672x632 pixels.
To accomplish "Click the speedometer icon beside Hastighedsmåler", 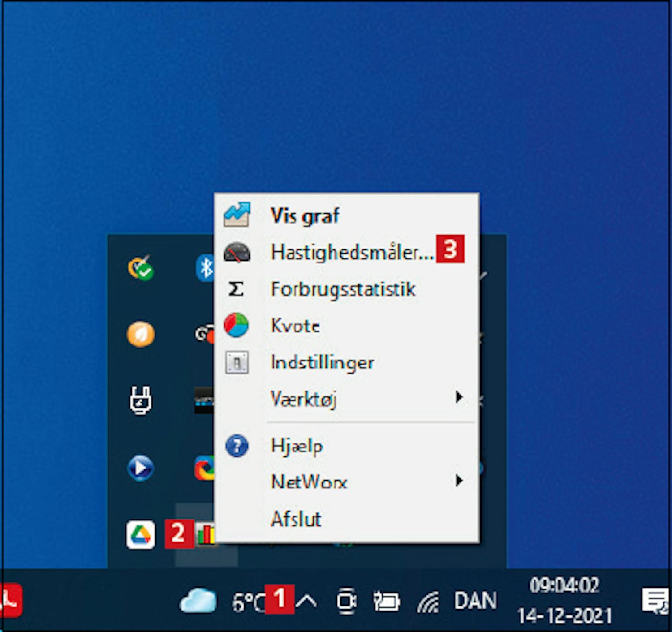I will tap(237, 252).
